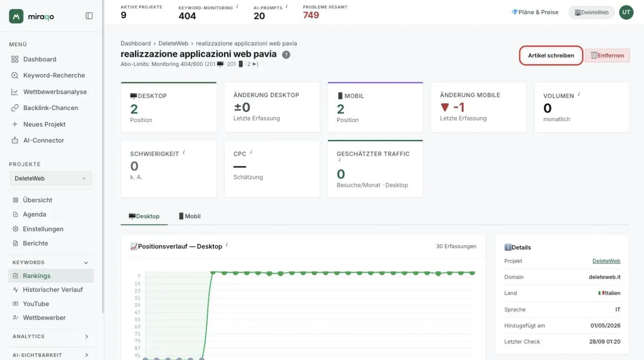
Task: Click the Entfernen button
Action: pos(607,55)
